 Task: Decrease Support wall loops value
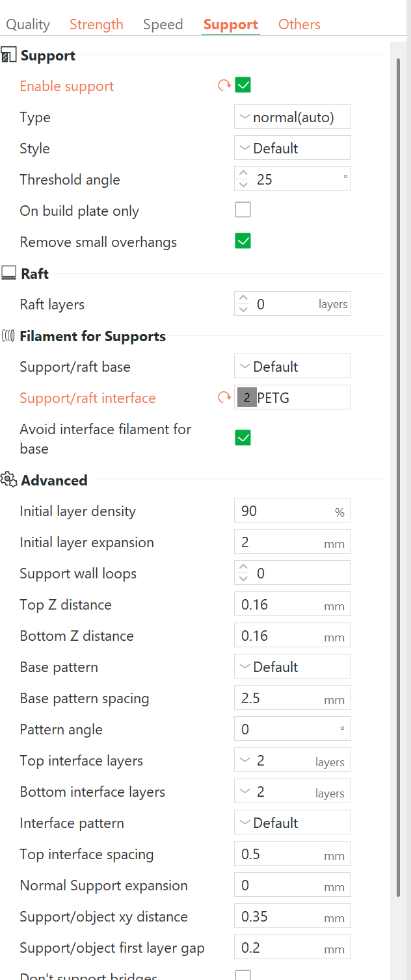243,579
